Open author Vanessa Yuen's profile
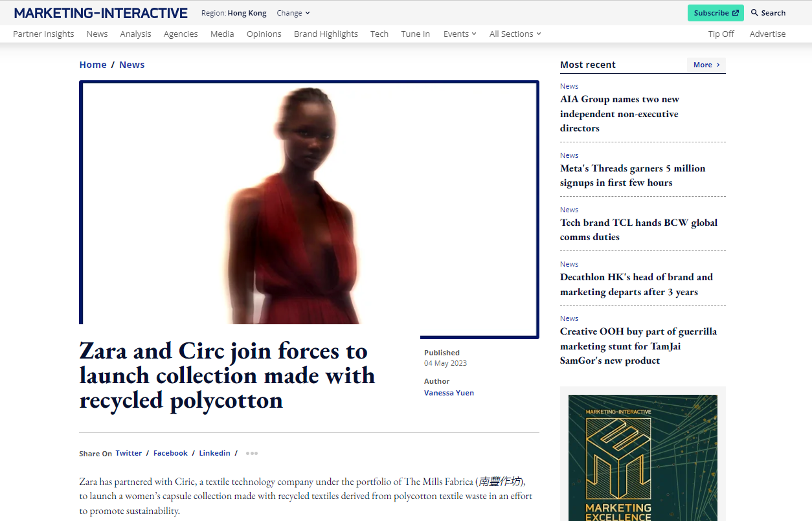The image size is (812, 521). click(x=449, y=393)
